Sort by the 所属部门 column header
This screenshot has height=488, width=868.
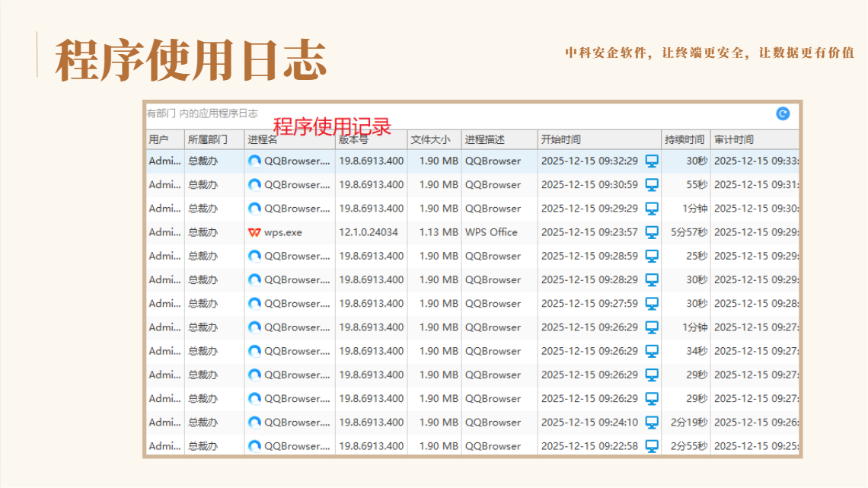click(214, 139)
